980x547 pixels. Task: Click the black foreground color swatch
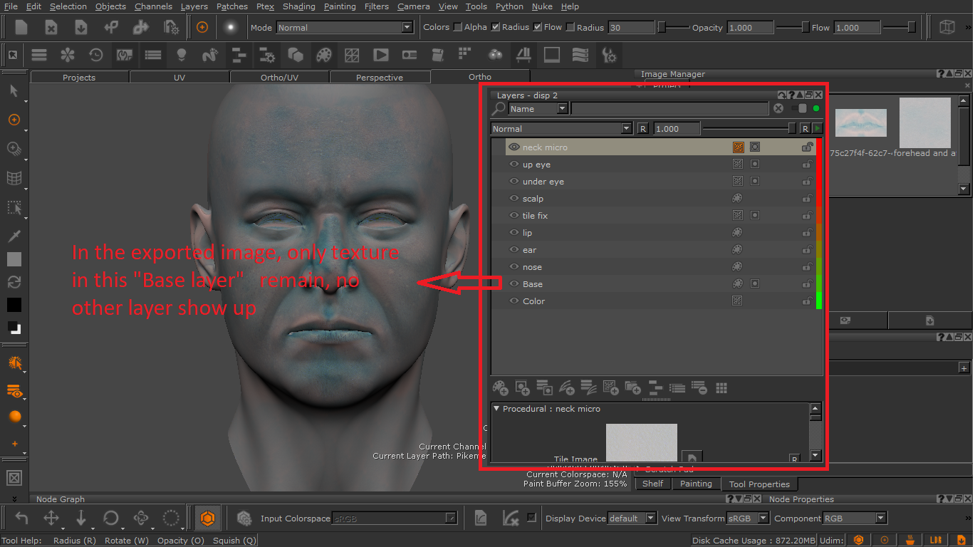pyautogui.click(x=14, y=305)
